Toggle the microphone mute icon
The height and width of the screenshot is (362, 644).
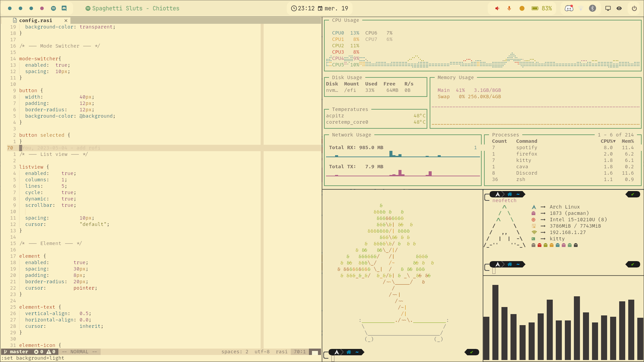(509, 8)
